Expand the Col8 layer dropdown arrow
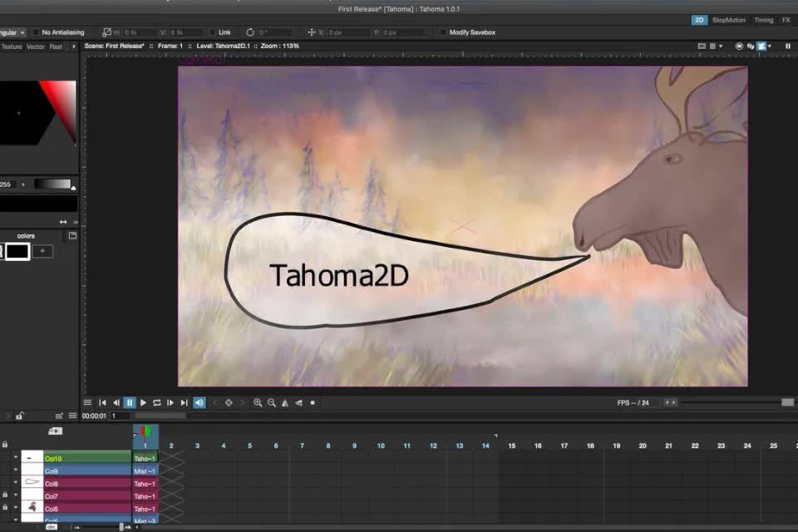 tap(16, 483)
